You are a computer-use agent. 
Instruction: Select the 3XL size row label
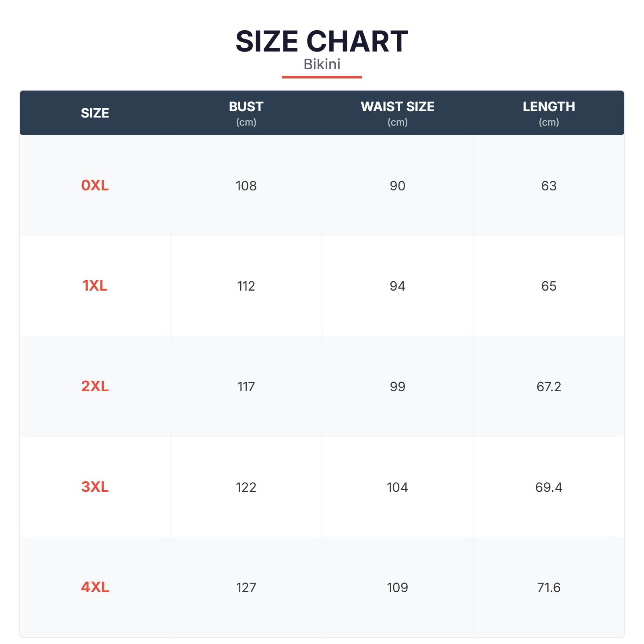tap(95, 487)
